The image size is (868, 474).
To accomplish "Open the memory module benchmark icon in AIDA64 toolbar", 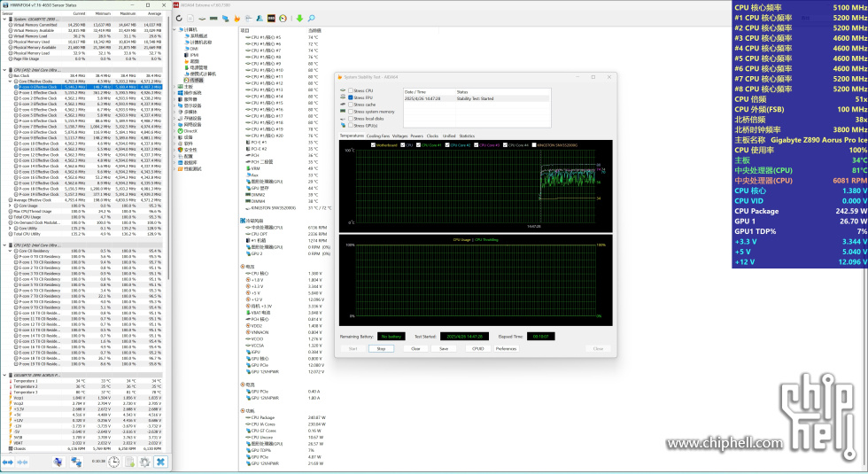I will click(x=213, y=19).
